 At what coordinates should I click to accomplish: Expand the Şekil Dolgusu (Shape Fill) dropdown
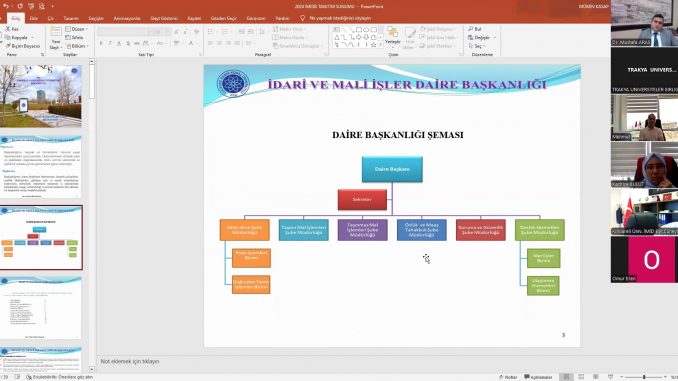point(437,29)
